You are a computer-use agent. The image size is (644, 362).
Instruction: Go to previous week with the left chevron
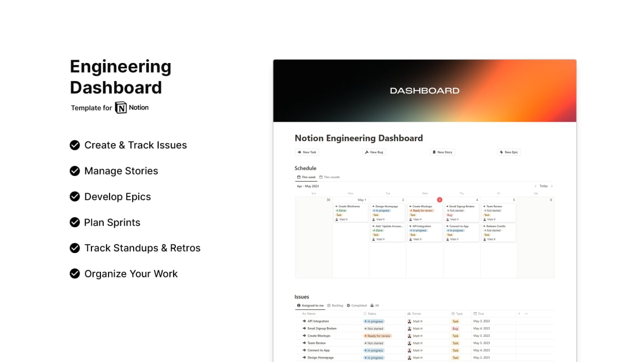[536, 186]
